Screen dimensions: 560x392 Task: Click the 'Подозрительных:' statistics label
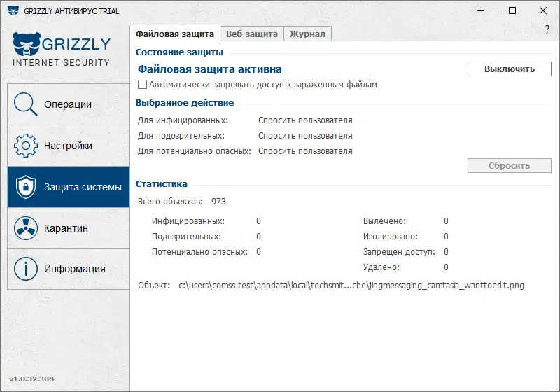coord(186,237)
